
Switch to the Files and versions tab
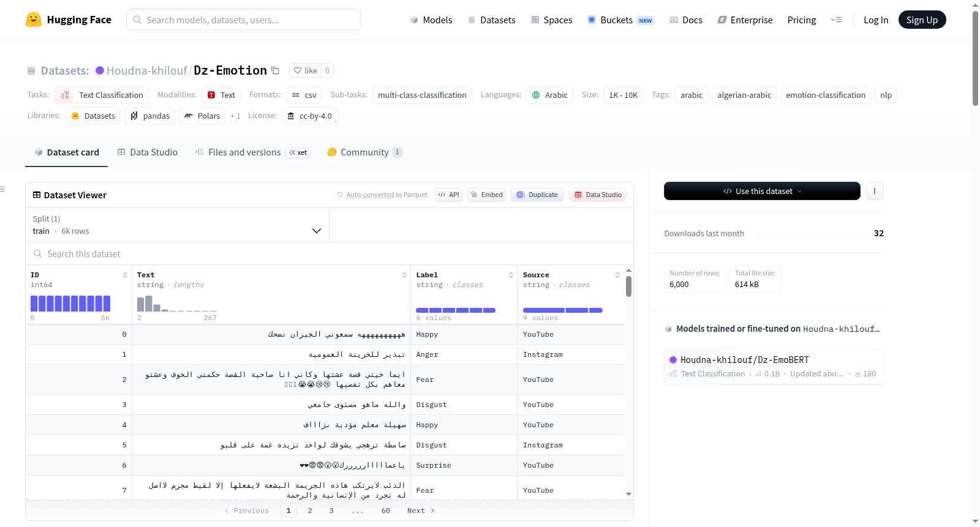(252, 152)
